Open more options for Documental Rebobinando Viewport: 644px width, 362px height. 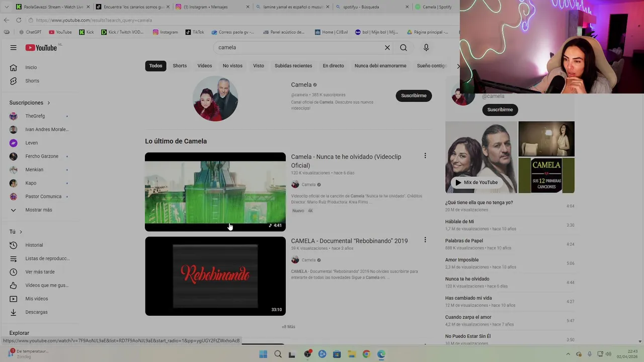coord(425,240)
